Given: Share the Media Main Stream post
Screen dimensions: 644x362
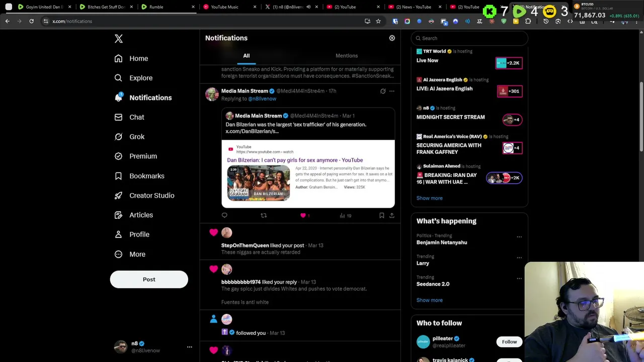Looking at the screenshot, I should click(x=392, y=215).
